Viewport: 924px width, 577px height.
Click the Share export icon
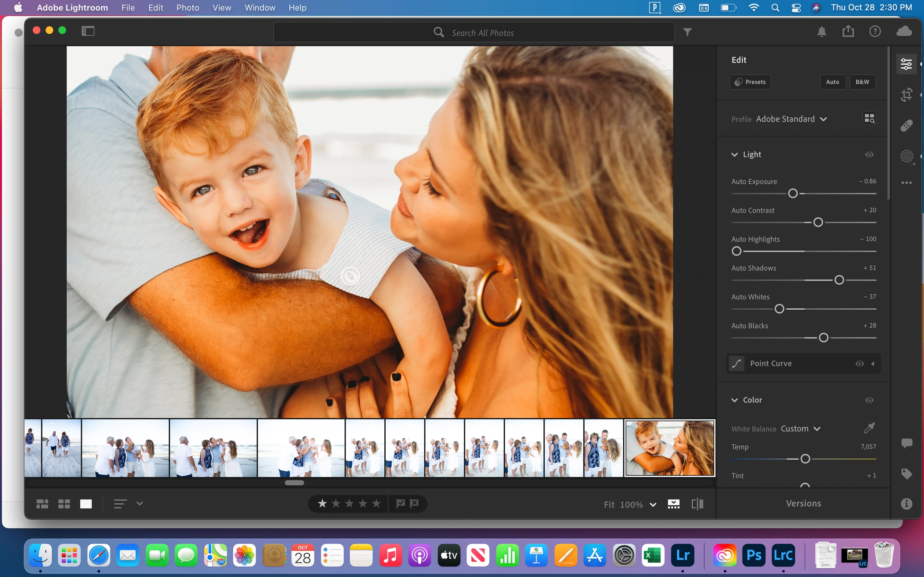point(848,31)
